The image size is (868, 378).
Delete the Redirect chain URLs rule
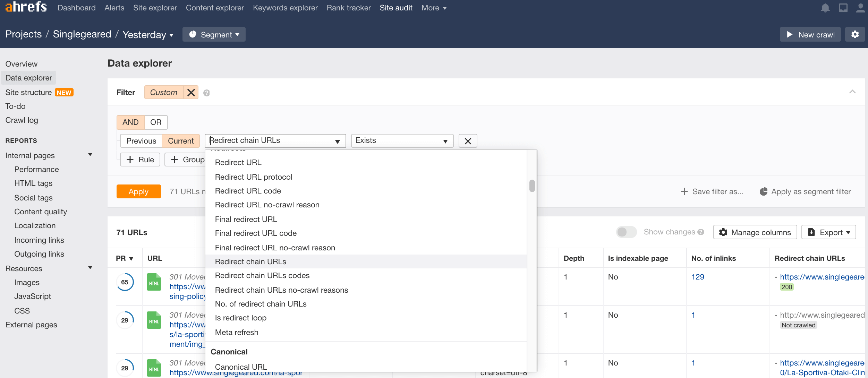(x=468, y=141)
